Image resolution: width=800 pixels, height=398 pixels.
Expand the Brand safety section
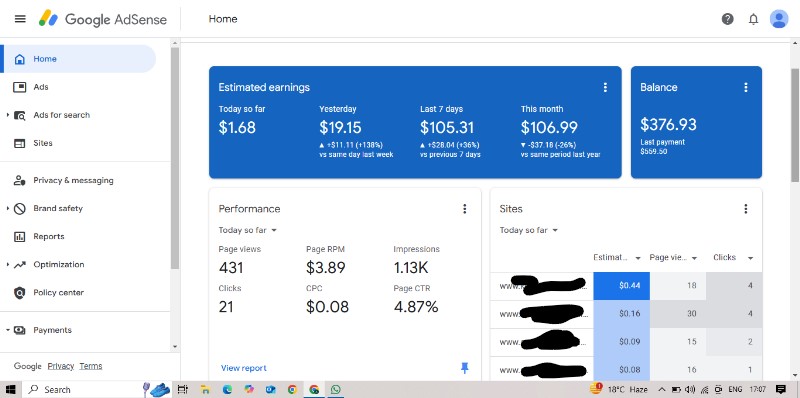click(x=8, y=208)
